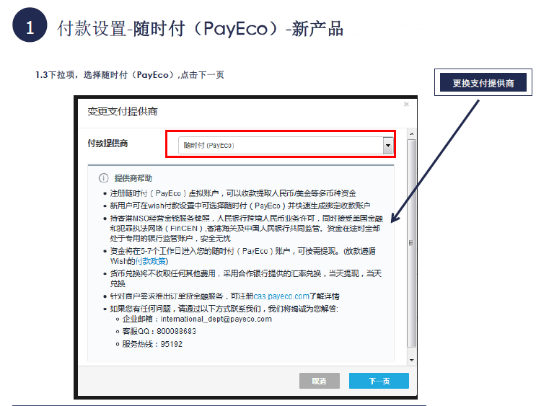Image resolution: width=554 pixels, height=406 pixels.
Task: Click the 变更支付提供商 dialog title
Action: coord(122,112)
